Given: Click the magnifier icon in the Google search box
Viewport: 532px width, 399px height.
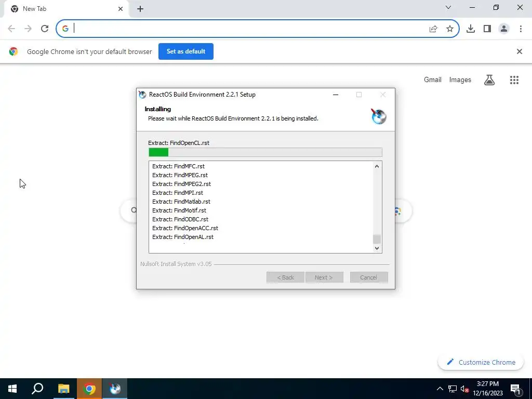Looking at the screenshot, I should tap(134, 210).
